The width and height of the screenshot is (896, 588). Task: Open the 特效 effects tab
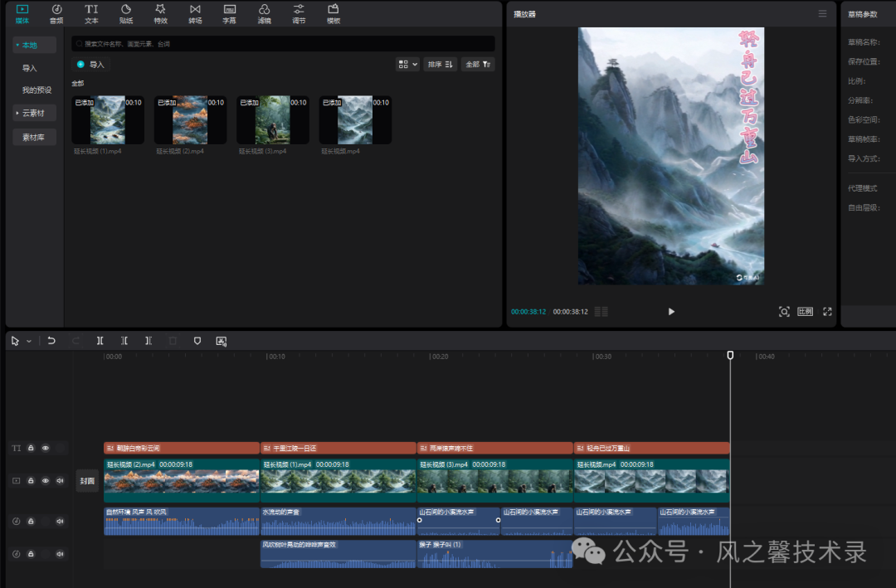pos(161,14)
